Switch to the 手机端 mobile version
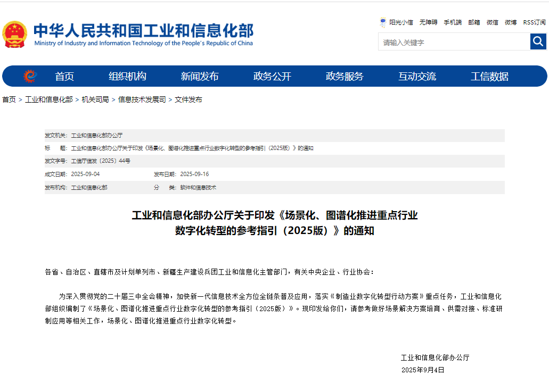The image size is (549, 392). (x=453, y=22)
